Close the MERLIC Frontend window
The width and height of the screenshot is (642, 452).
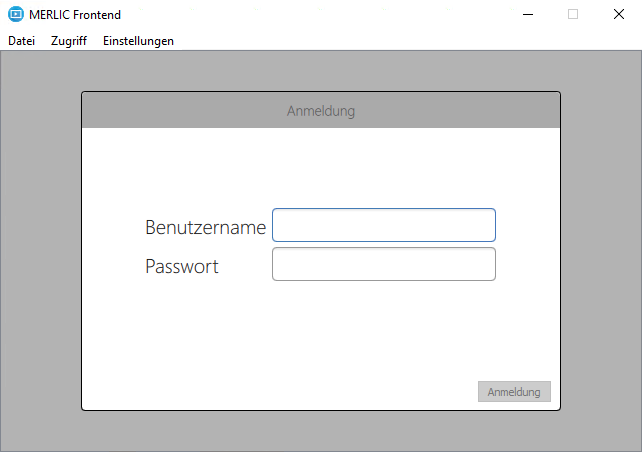click(x=619, y=14)
